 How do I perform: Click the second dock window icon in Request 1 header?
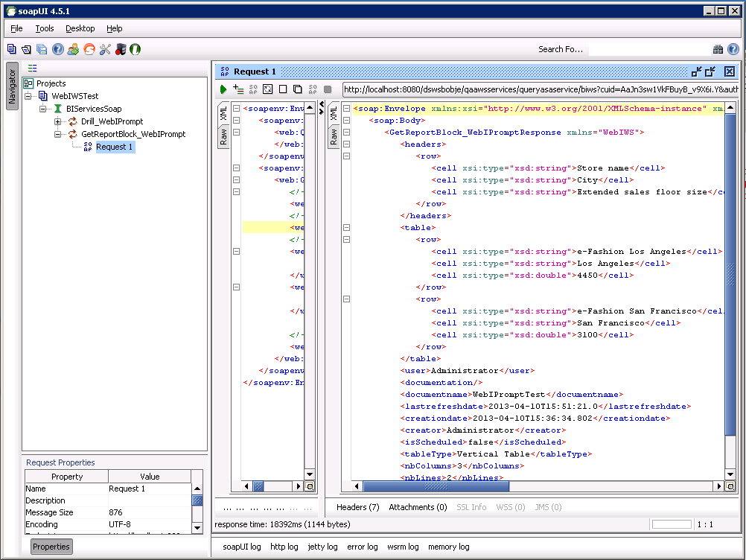coord(710,71)
